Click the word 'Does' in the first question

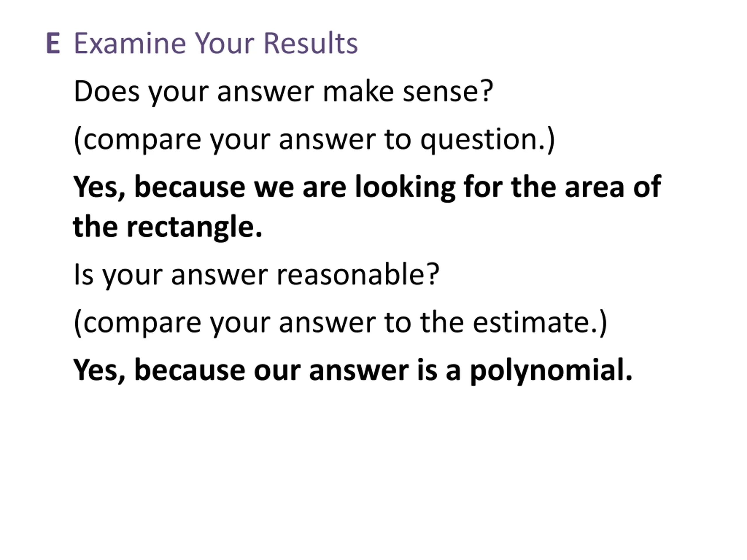pos(107,92)
